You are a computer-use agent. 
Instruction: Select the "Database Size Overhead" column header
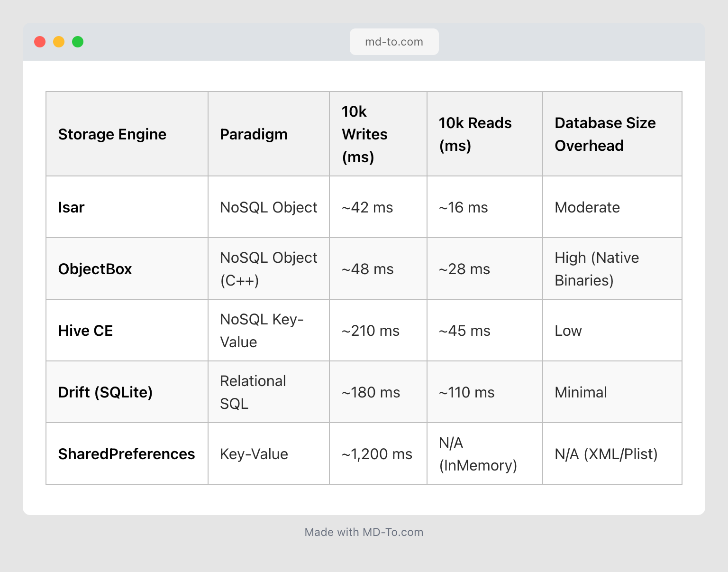point(612,134)
